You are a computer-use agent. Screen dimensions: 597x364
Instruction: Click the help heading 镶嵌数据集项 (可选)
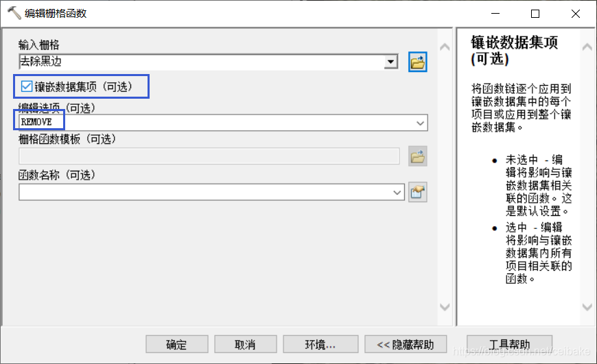[515, 51]
